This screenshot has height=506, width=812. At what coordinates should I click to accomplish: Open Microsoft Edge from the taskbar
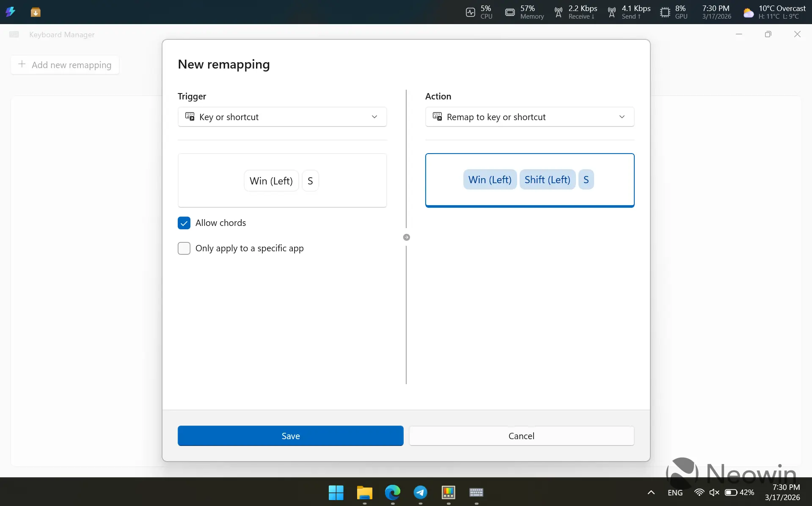pos(392,492)
